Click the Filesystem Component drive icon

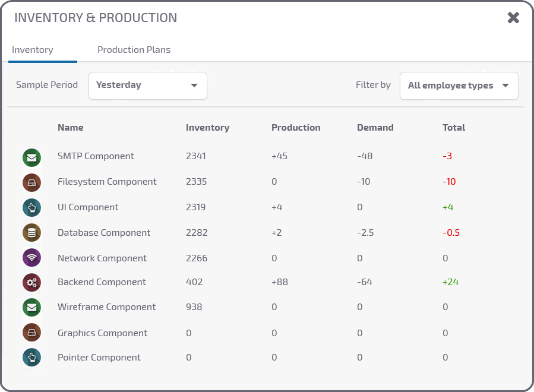pos(31,182)
